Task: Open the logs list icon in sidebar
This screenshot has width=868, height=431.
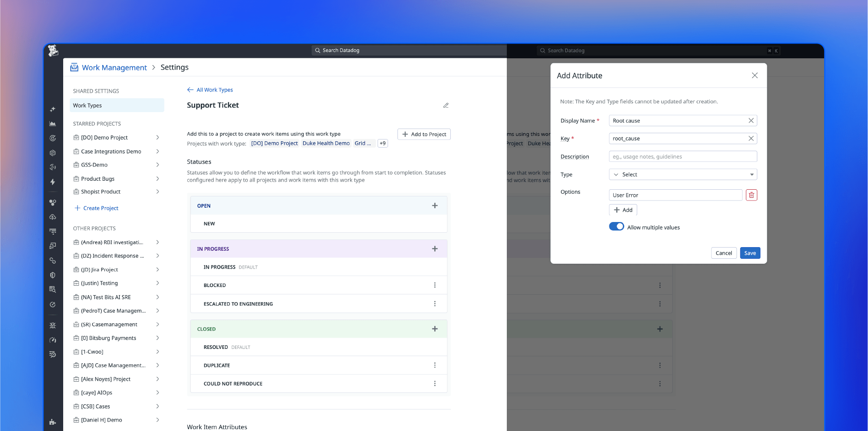Action: coord(52,231)
